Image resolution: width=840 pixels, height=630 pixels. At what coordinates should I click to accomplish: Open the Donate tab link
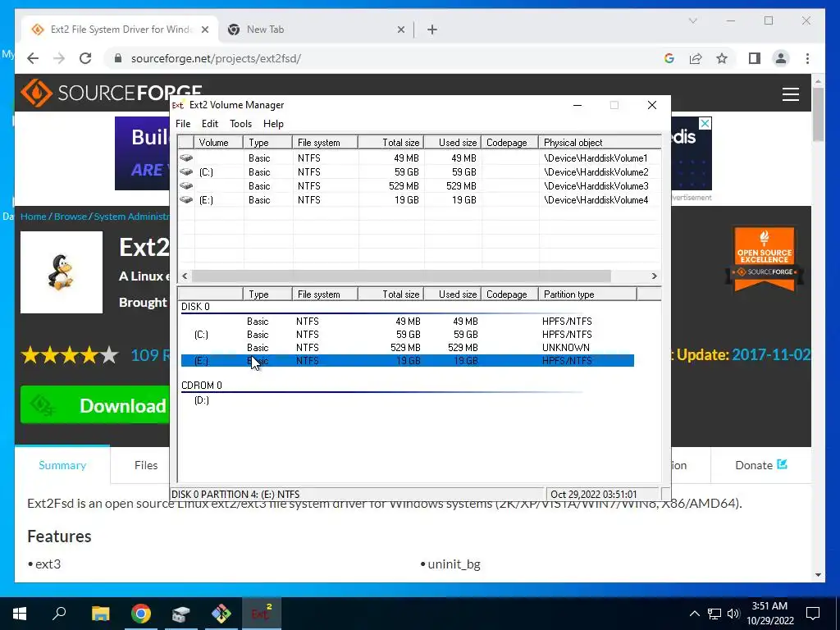(x=760, y=465)
